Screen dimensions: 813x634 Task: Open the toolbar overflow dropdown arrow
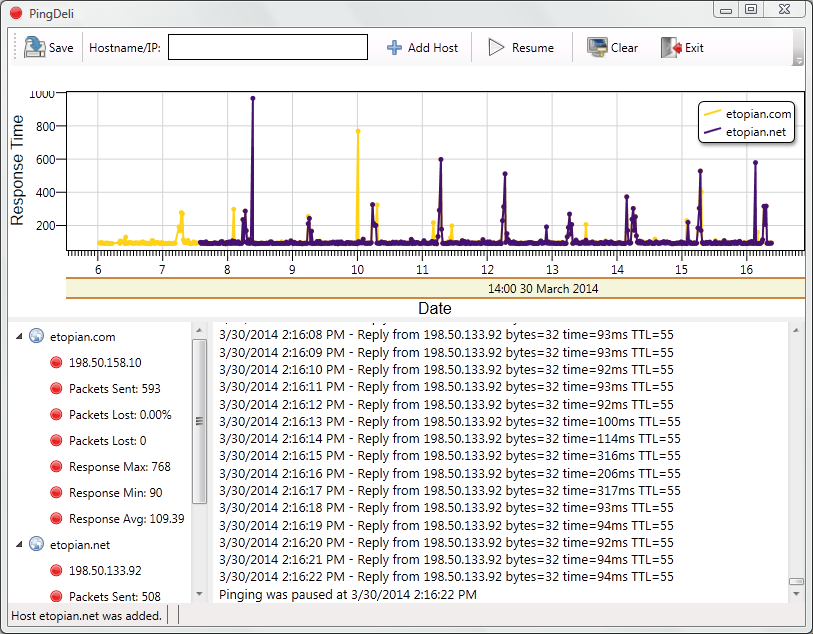coord(798,61)
